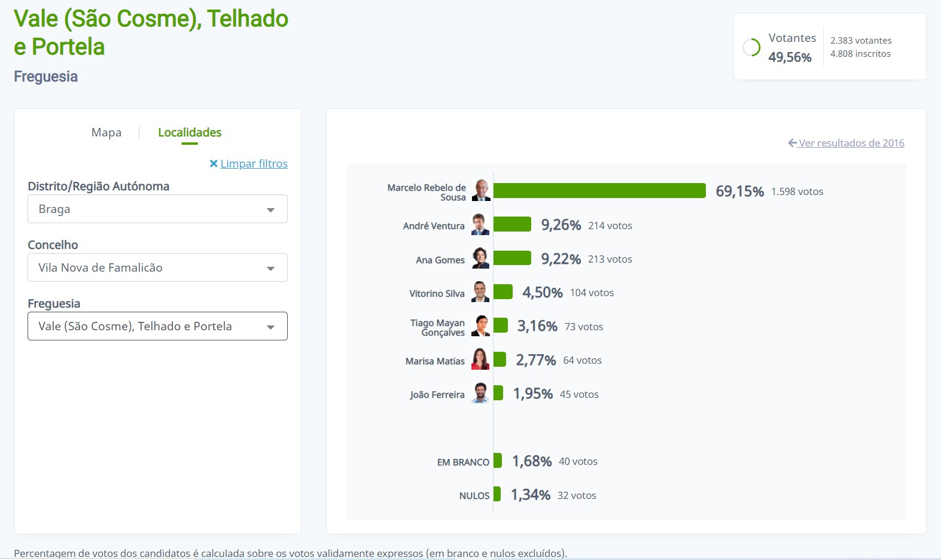
Task: Click the voter turnout circle icon
Action: point(751,47)
